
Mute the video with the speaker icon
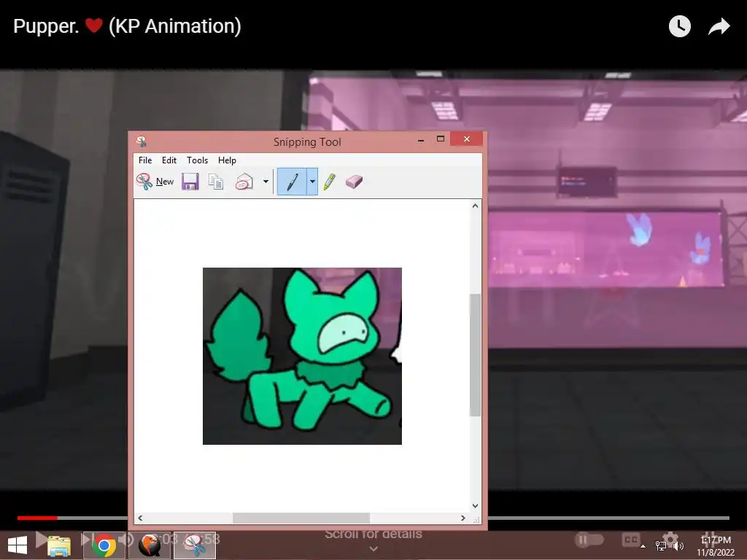click(x=125, y=540)
